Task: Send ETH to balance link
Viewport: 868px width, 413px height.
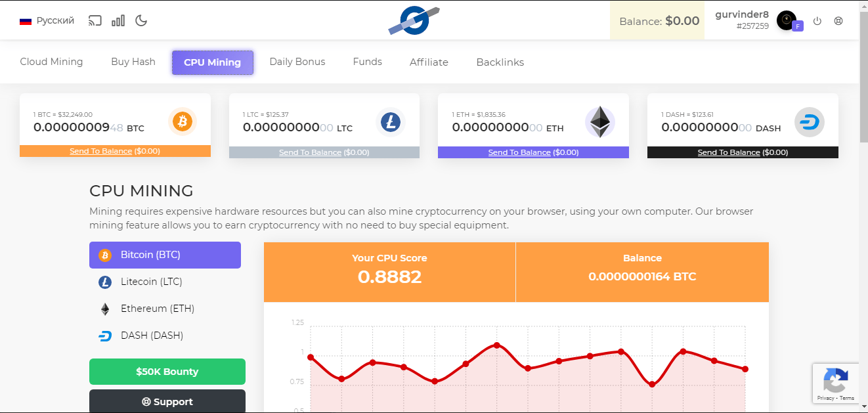Action: [519, 152]
